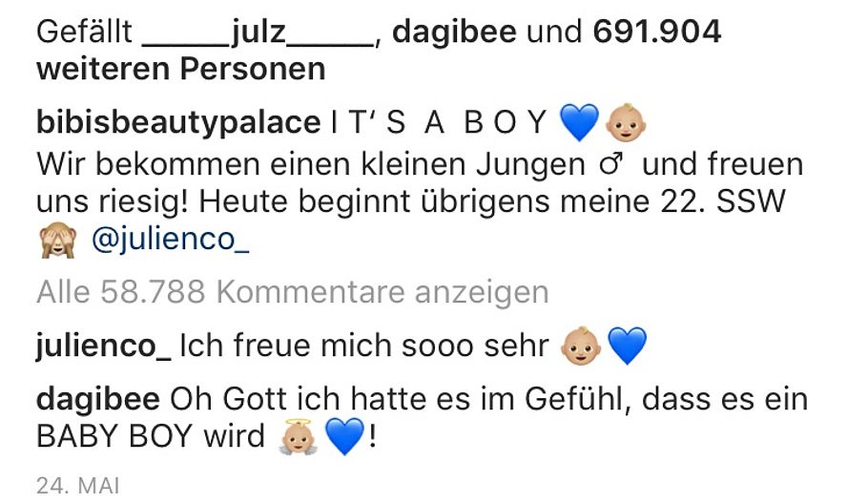
Task: Expand 'Alle 58.788 Kommentare anzeigen'
Action: pos(292,292)
